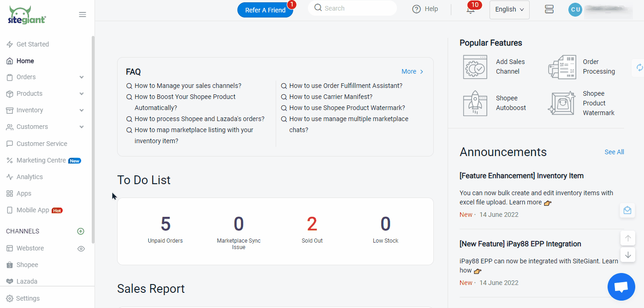Click See All announcements link
Viewport: 644px width, 308px height.
[x=614, y=152]
